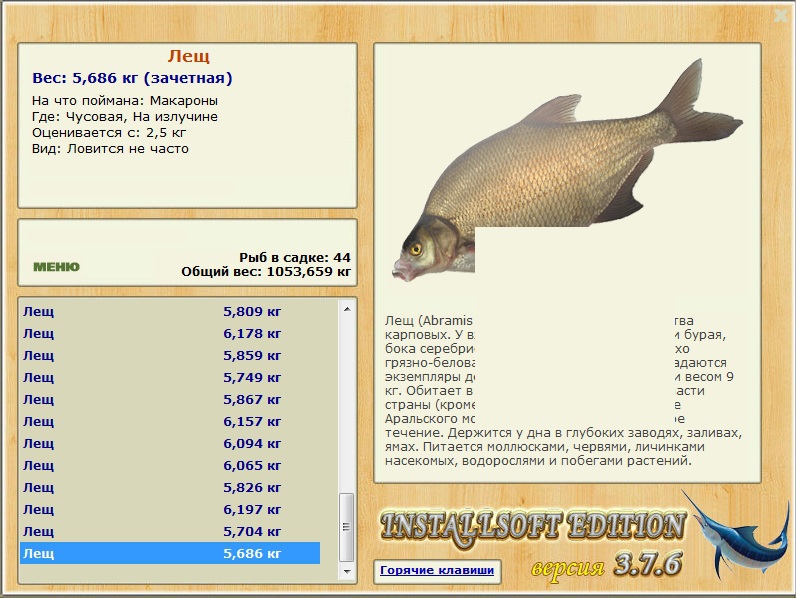Click the версия 3.7.6 label
The height and width of the screenshot is (598, 796).
(x=607, y=565)
